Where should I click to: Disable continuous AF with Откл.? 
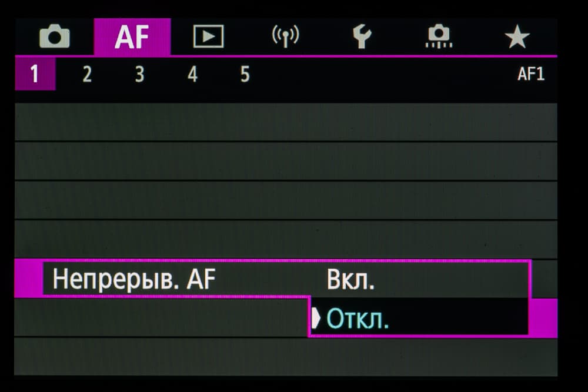pos(358,319)
